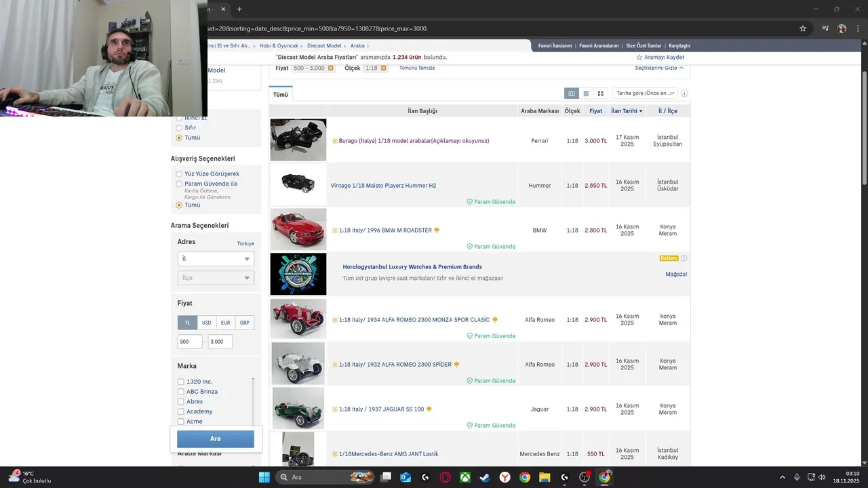Choose Yüz Yüze Görüşerek shopping option
868x488 pixels.
[179, 174]
